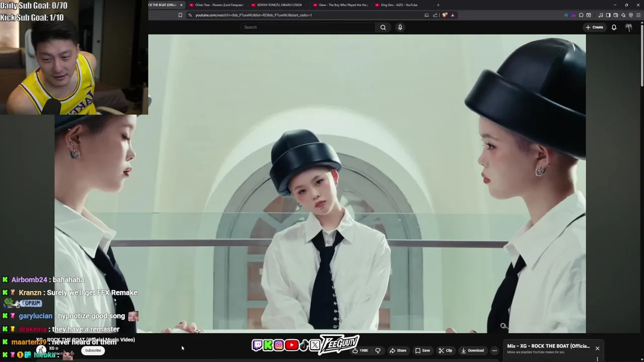Save the video to a playlist
This screenshot has width=644, height=362.
423,350
